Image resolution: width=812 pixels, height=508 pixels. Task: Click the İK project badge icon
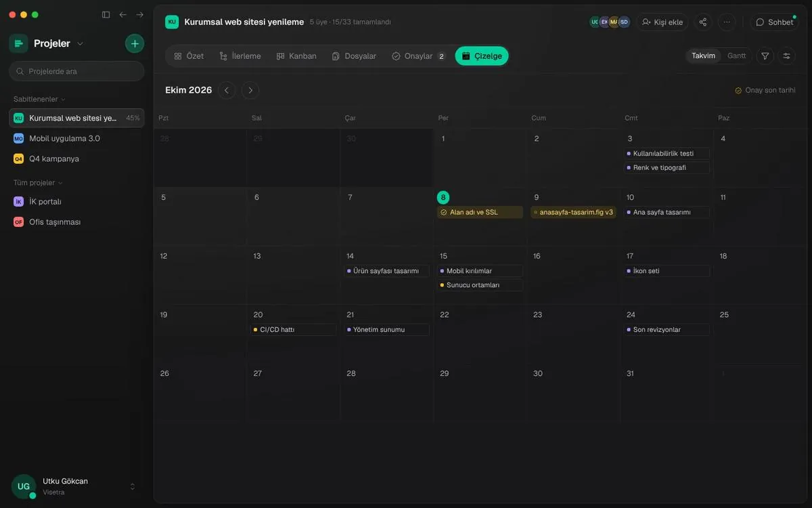[x=18, y=202]
